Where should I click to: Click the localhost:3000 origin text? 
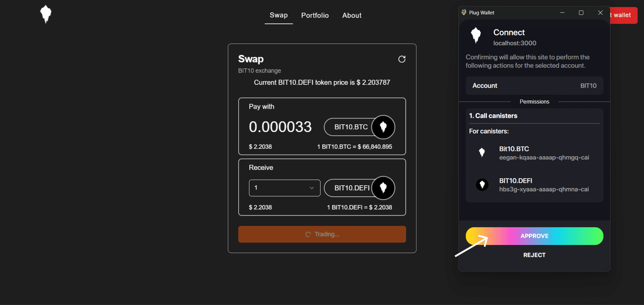click(x=515, y=43)
